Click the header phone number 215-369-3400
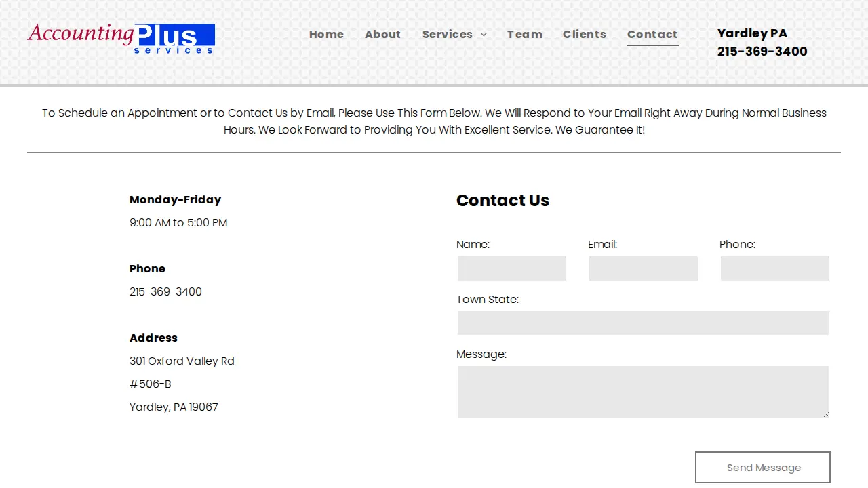868x488 pixels. (x=762, y=52)
